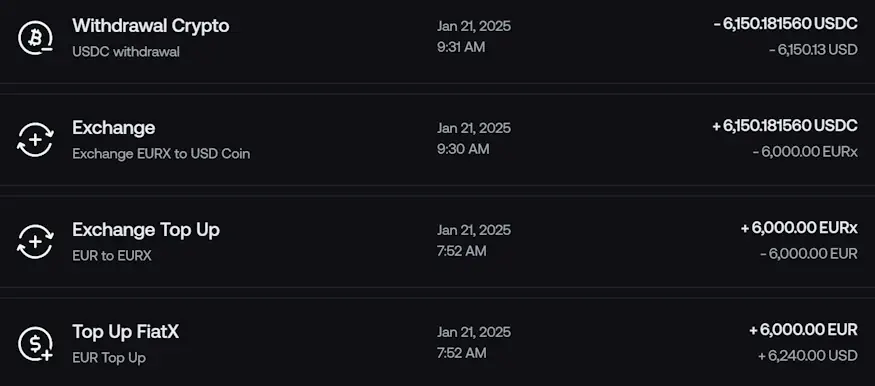Click the 9:30 AM exchange timestamp
875x386 pixels.
coord(463,149)
